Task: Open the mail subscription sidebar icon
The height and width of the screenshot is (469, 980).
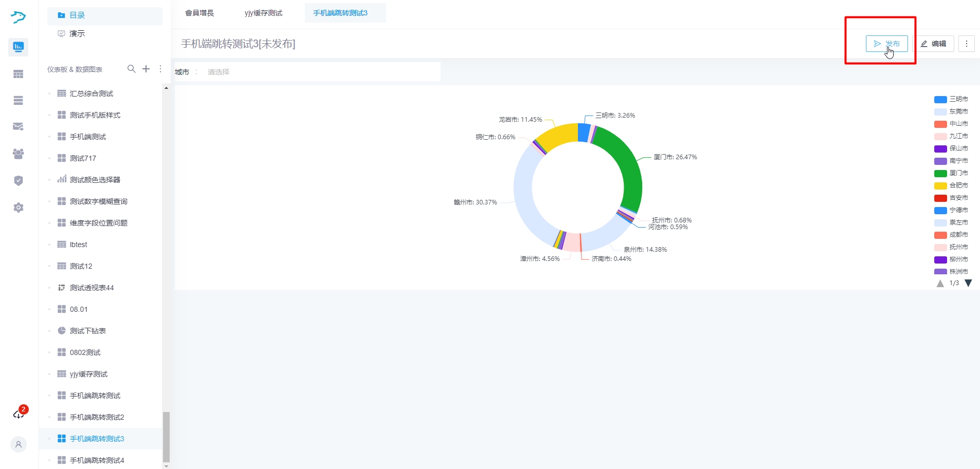Action: pos(19,127)
